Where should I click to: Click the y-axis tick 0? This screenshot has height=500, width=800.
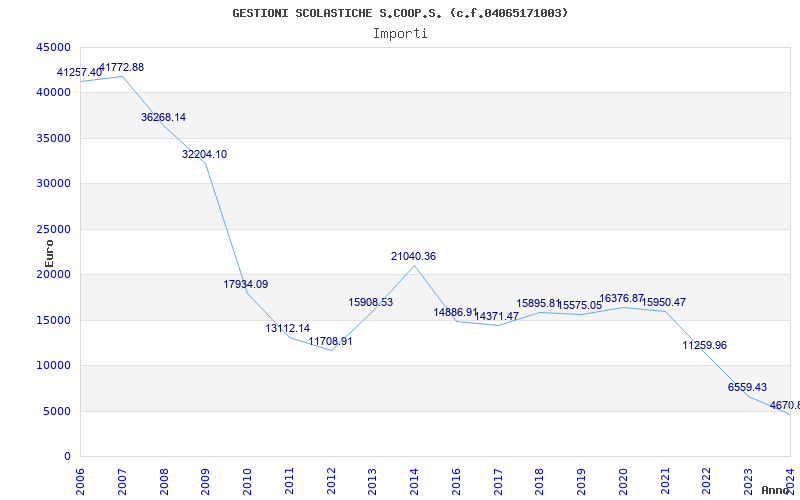[67, 457]
